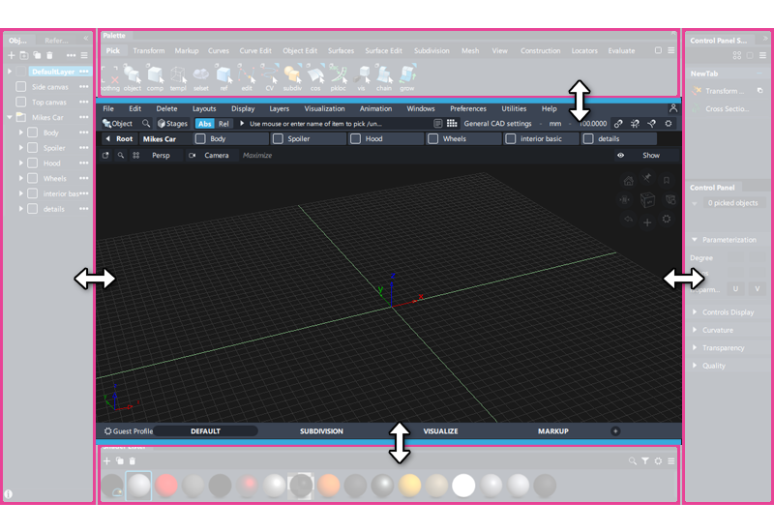This screenshot has height=532, width=774.
Task: Toggle the Abs absolute mode button
Action: click(204, 124)
